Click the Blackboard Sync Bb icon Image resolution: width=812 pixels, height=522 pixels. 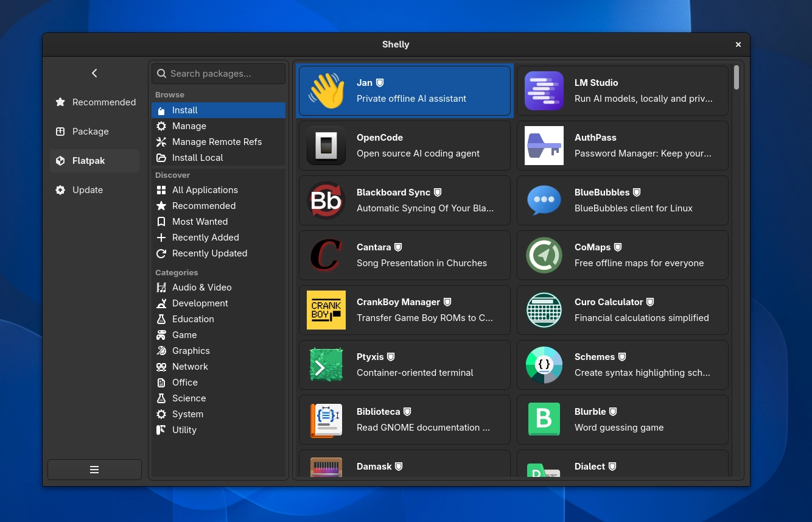326,200
